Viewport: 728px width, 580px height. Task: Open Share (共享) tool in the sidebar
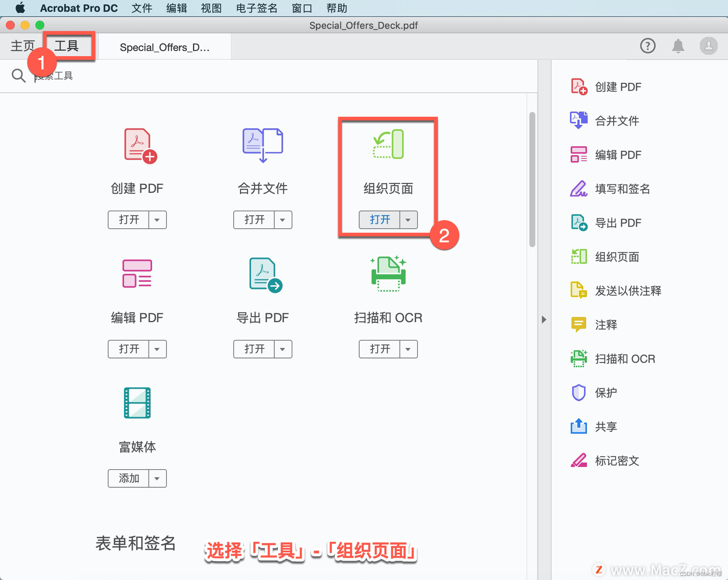tap(606, 427)
